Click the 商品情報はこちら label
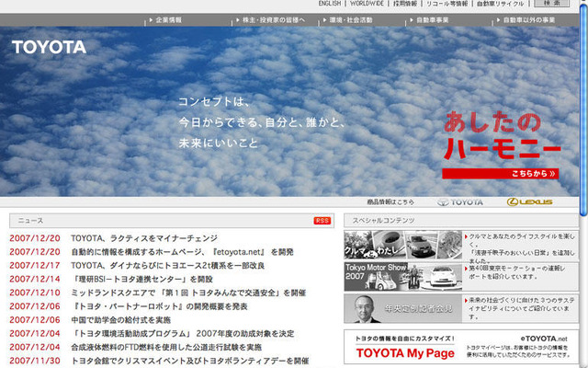 pyautogui.click(x=390, y=202)
